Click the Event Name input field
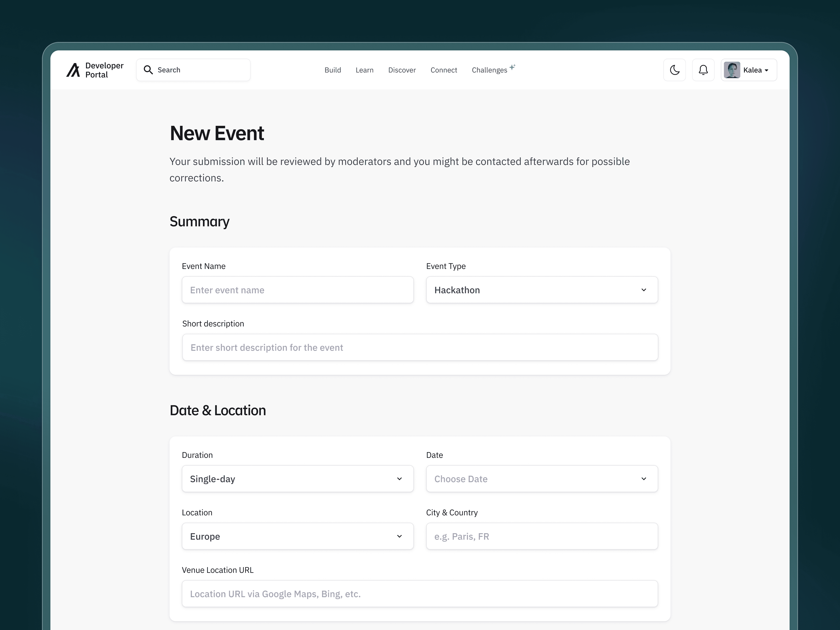 (x=297, y=290)
